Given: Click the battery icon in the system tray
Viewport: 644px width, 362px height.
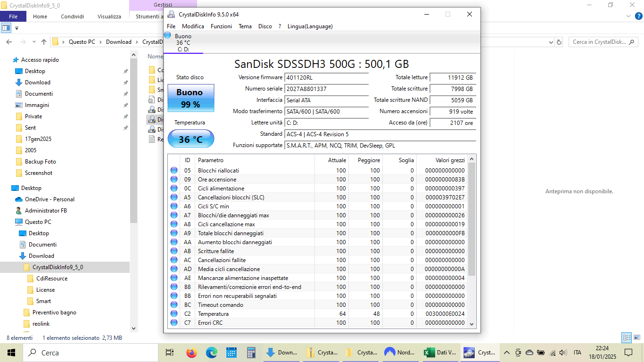Looking at the screenshot, I should 541,353.
